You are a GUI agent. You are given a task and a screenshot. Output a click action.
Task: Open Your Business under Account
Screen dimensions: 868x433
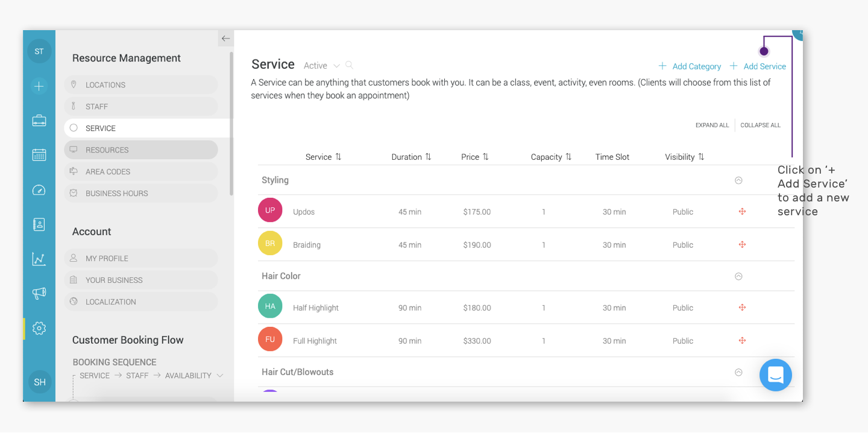click(x=141, y=280)
